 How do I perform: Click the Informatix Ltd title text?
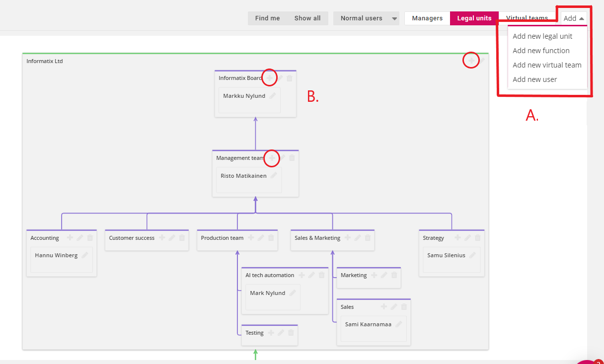(x=45, y=61)
